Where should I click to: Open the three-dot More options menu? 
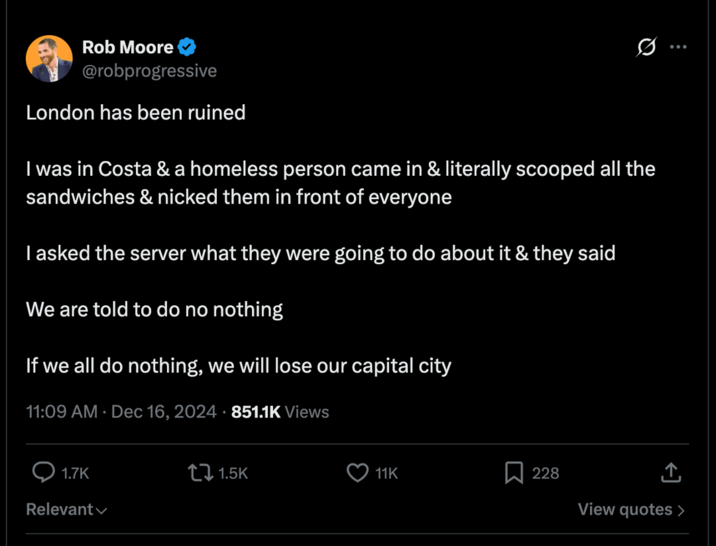pos(678,47)
